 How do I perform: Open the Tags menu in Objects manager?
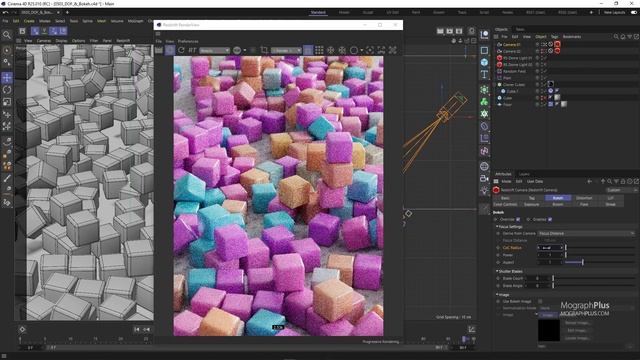(x=554, y=37)
